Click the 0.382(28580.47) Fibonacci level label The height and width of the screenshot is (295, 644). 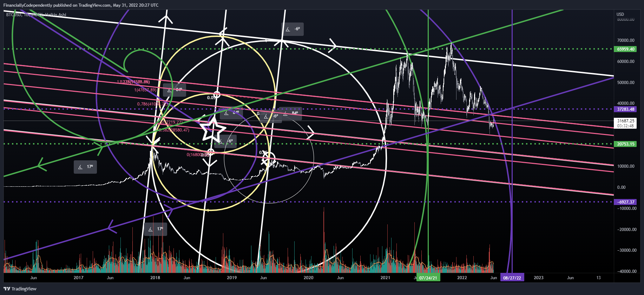click(174, 130)
